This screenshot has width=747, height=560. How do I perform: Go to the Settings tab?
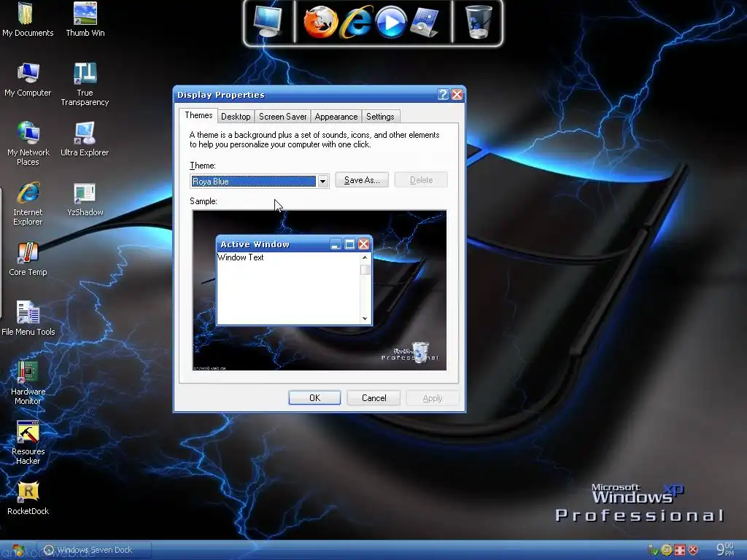click(380, 117)
